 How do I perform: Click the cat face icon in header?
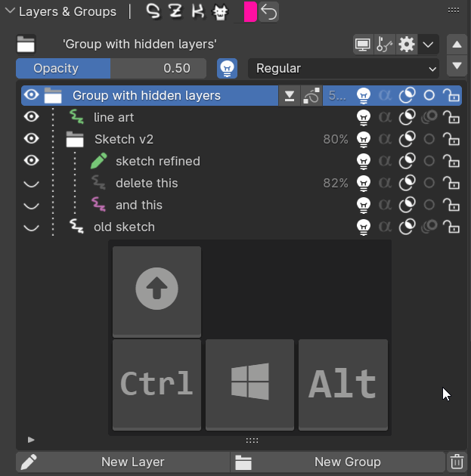point(220,12)
